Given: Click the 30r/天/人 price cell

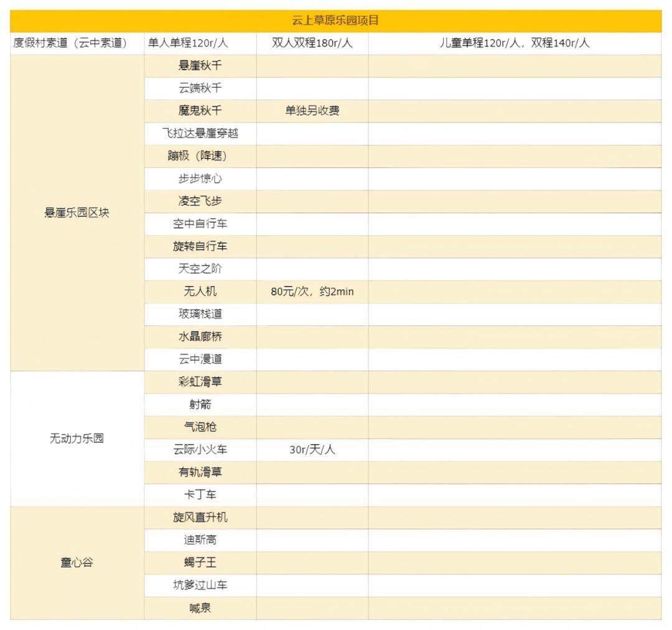Looking at the screenshot, I should [312, 450].
